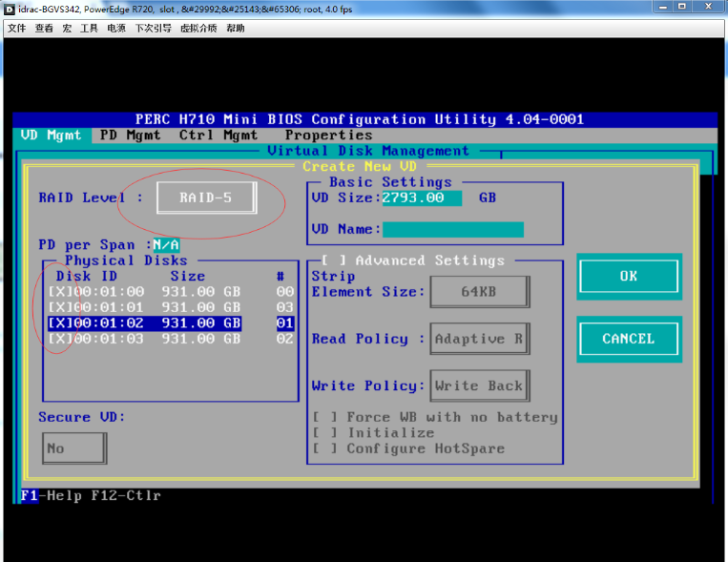Open the 帮助 menu

coord(236,29)
